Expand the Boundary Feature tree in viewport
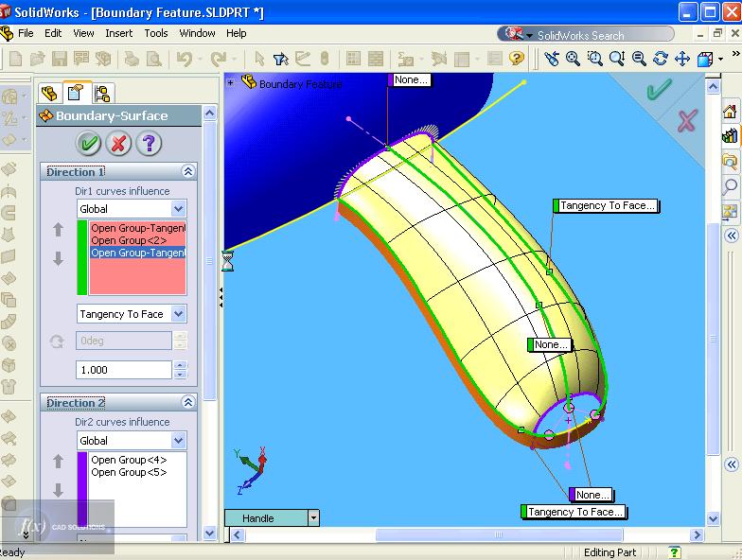This screenshot has width=742, height=560. tap(231, 83)
